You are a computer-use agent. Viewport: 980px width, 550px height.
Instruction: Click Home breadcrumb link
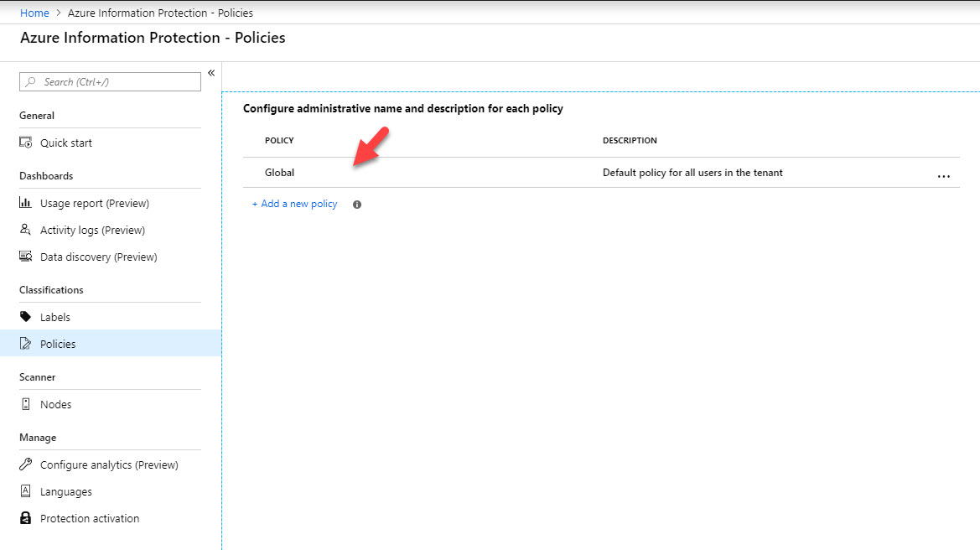34,13
